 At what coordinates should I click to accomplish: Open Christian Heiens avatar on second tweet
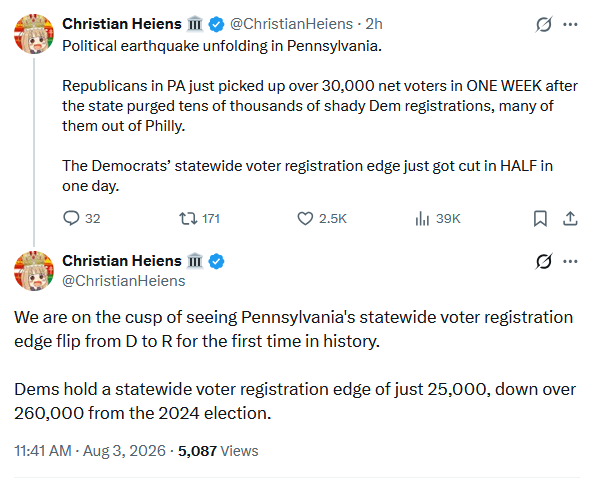point(34,271)
